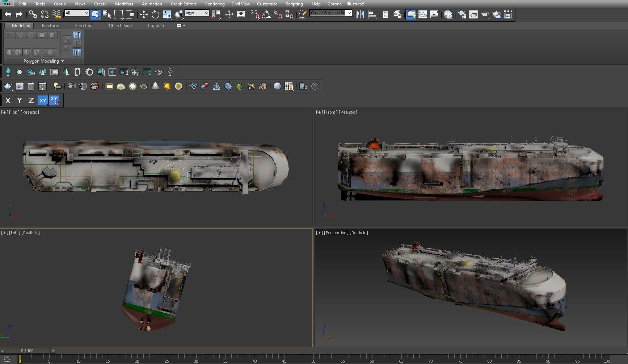Restrict transform to X axis
Image resolution: width=628 pixels, height=364 pixels.
[8, 101]
